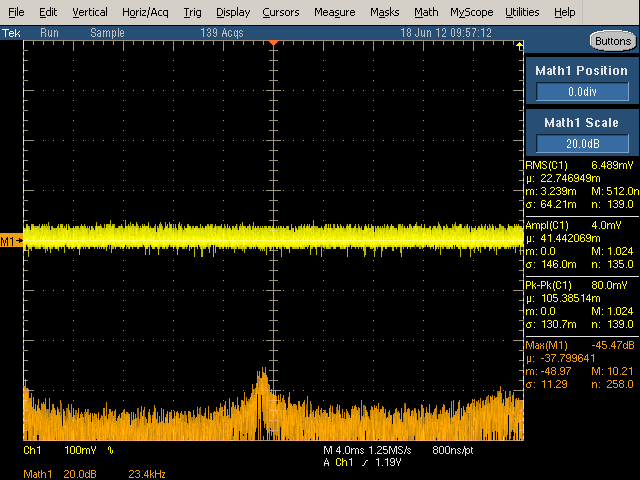Select the Pk-Pk(C1) measurement readout

(x=582, y=305)
